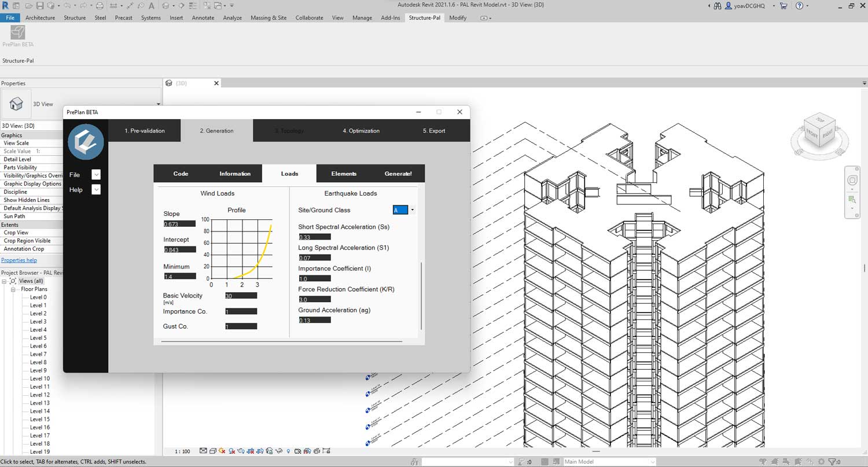Go to the 1. Pre-validation step tab
This screenshot has width=868, height=467.
click(x=145, y=131)
